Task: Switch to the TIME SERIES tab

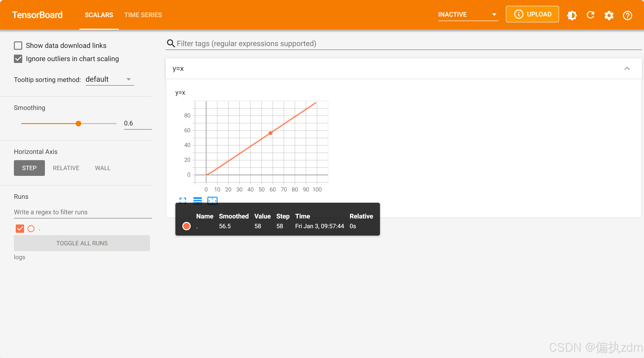Action: coord(143,15)
